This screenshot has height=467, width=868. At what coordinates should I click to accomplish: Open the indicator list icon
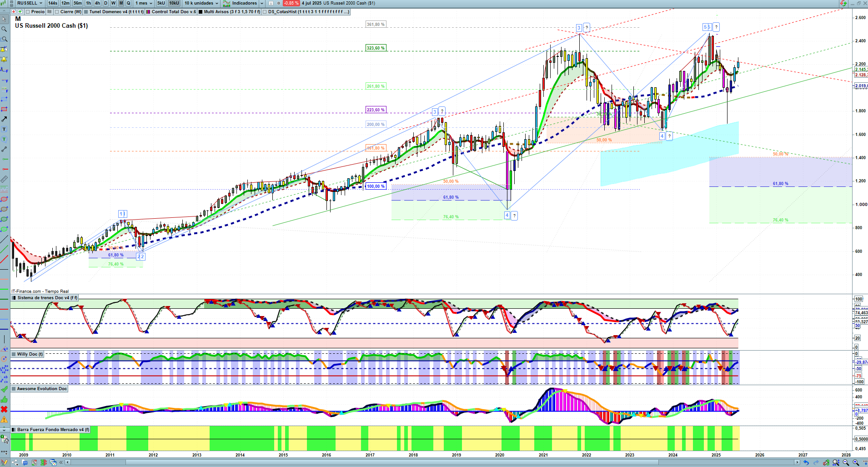[x=50, y=12]
